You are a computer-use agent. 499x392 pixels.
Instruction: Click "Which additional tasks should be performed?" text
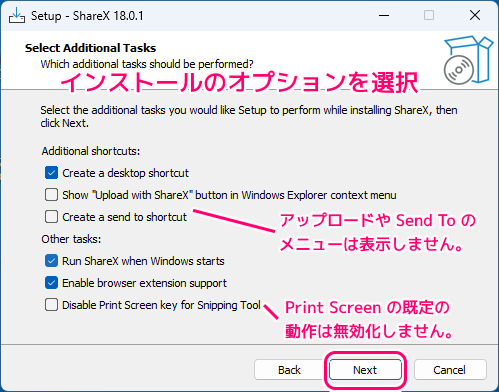[x=147, y=64]
